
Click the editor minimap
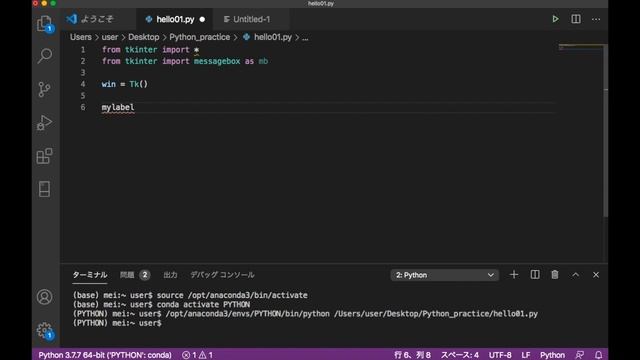tap(580, 47)
